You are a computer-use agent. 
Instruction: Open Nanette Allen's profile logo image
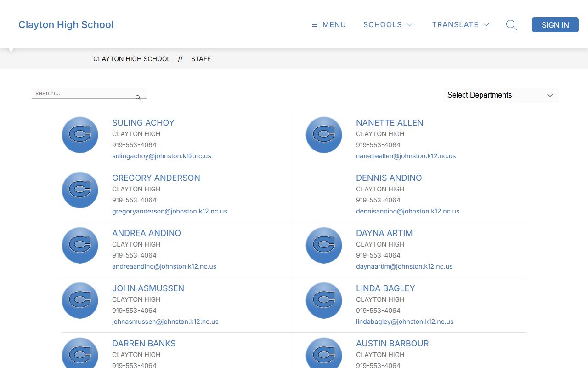tap(324, 135)
